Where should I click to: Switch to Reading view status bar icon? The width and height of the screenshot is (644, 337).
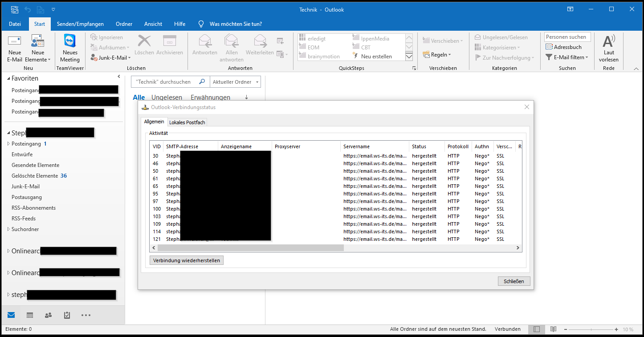coord(553,329)
